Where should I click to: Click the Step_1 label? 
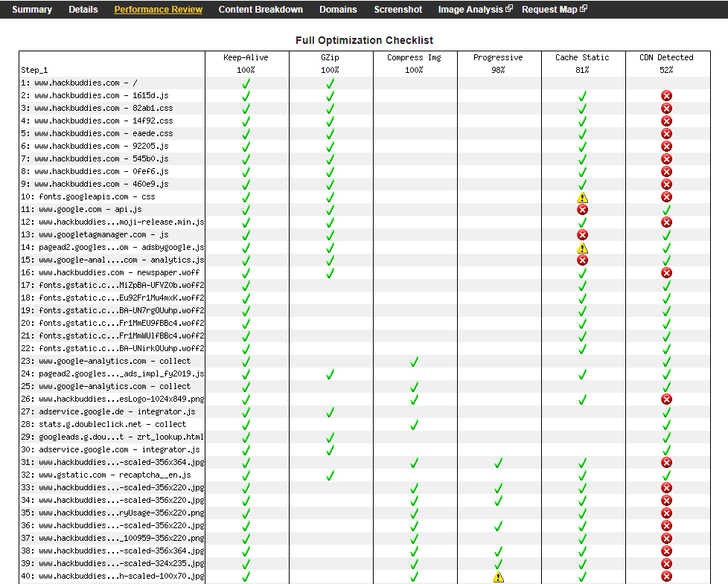[x=34, y=70]
